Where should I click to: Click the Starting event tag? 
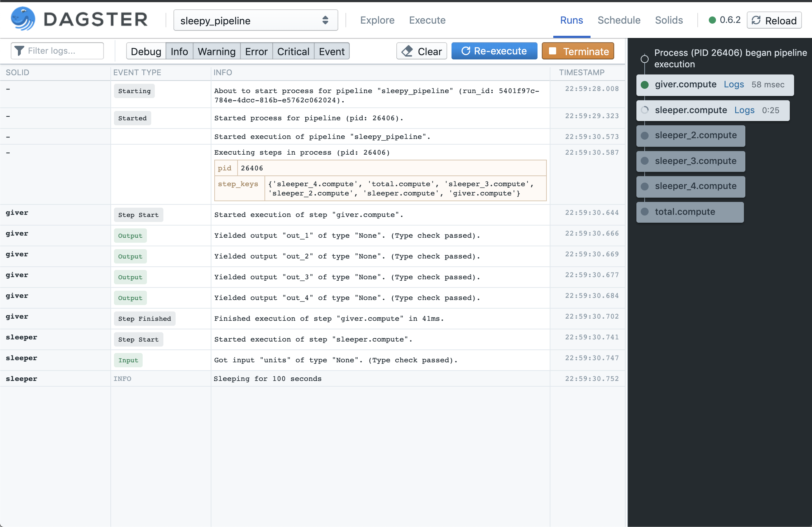[134, 91]
